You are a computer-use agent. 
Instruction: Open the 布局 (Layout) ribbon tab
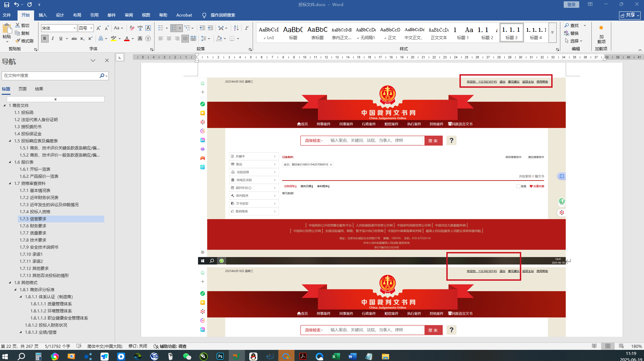point(77,15)
